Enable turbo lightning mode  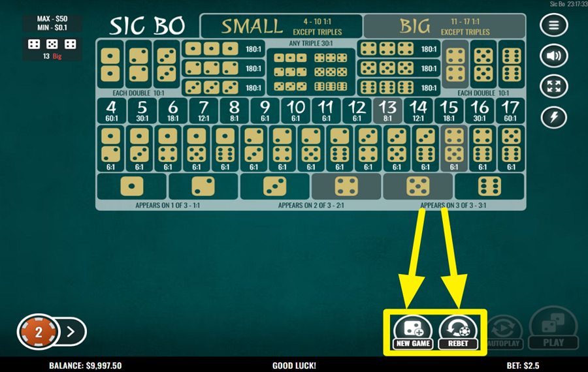[553, 117]
